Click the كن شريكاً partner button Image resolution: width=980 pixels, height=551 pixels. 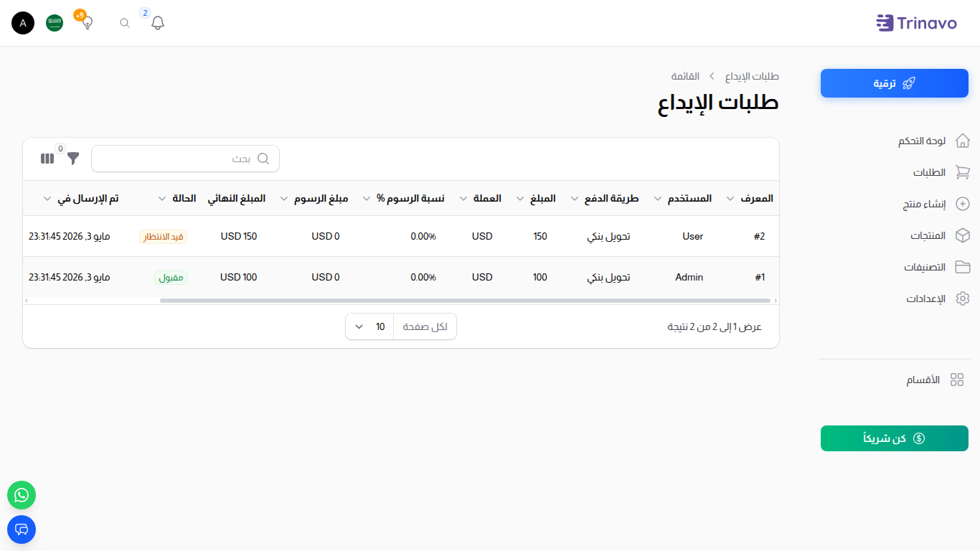click(895, 438)
